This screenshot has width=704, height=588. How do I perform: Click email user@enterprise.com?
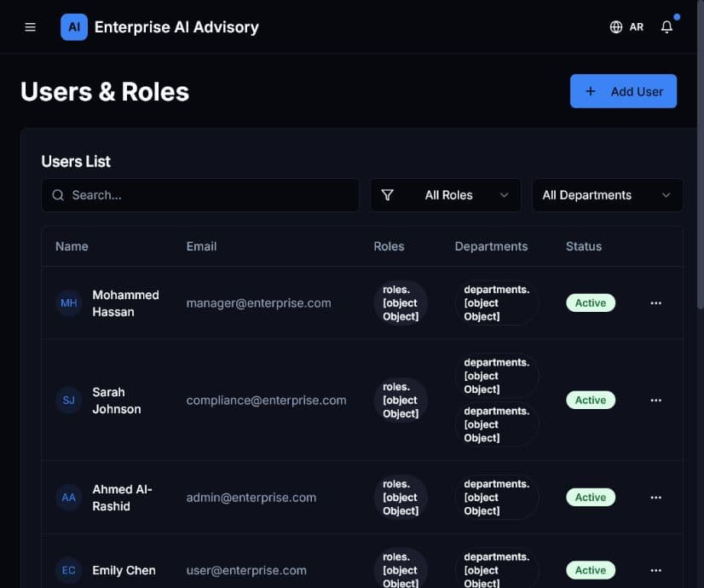(x=246, y=570)
